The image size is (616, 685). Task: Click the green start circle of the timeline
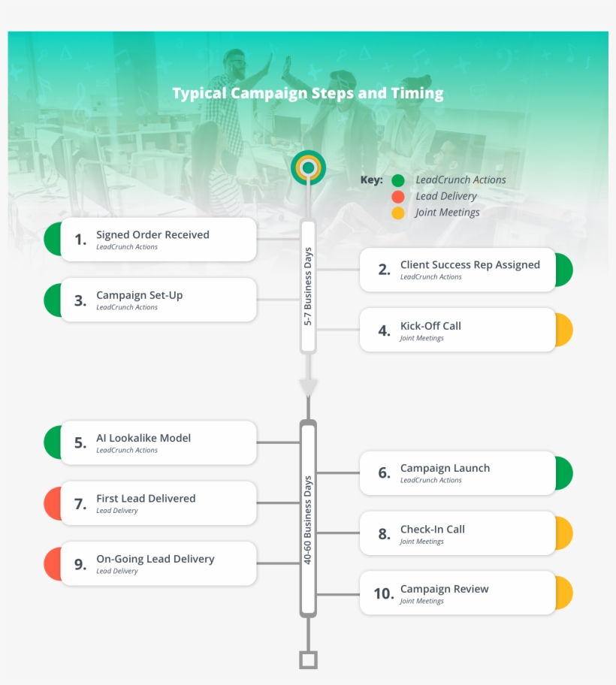click(308, 167)
